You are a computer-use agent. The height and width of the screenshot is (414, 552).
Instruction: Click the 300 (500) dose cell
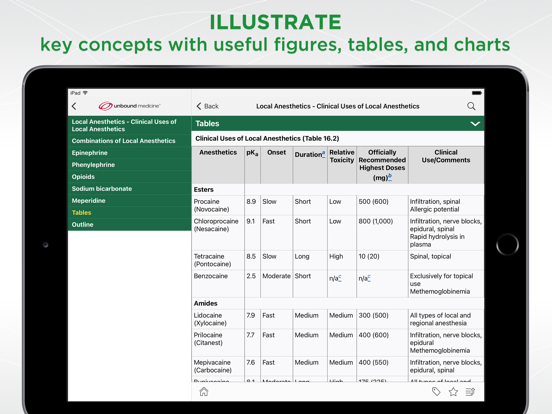pyautogui.click(x=382, y=319)
